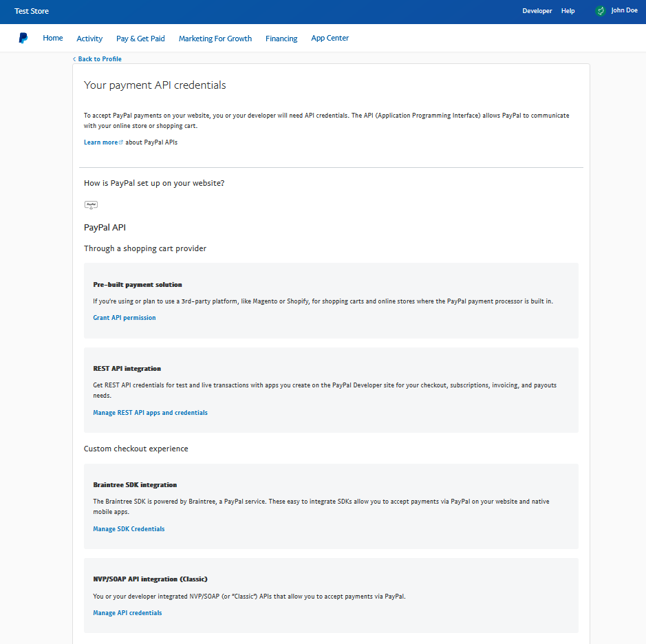This screenshot has height=644, width=646.
Task: Click NVP/SOAP API integration (Classic) heading
Action: tap(151, 579)
